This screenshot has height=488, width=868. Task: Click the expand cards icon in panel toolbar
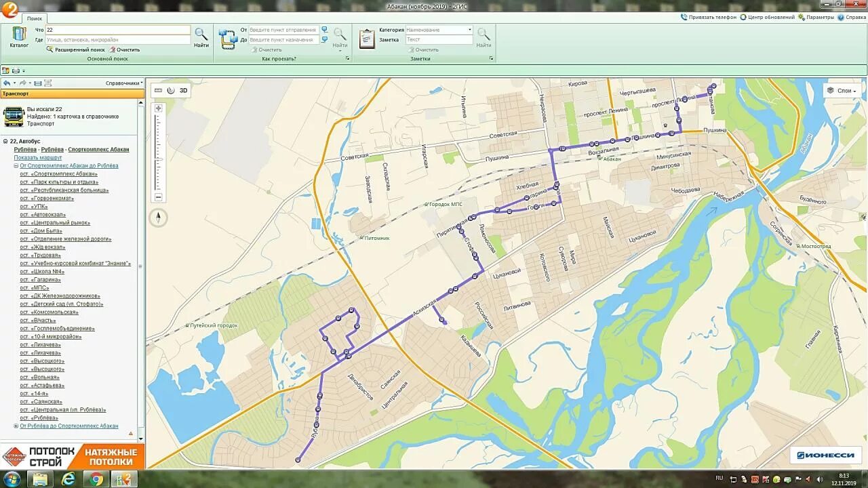[48, 83]
